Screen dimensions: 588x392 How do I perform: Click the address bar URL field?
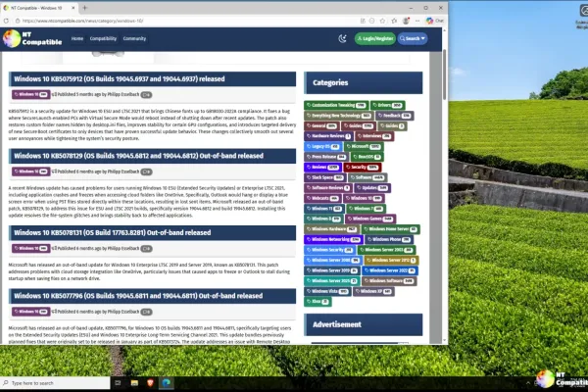point(187,21)
